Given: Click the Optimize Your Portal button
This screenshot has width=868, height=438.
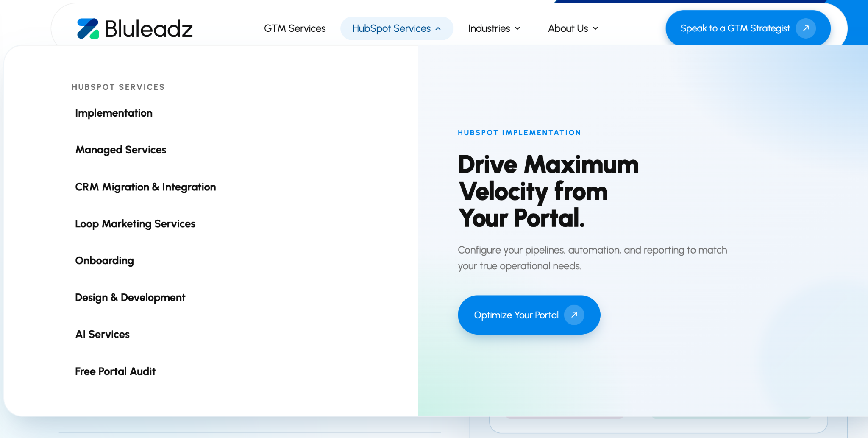Looking at the screenshot, I should click(x=529, y=315).
